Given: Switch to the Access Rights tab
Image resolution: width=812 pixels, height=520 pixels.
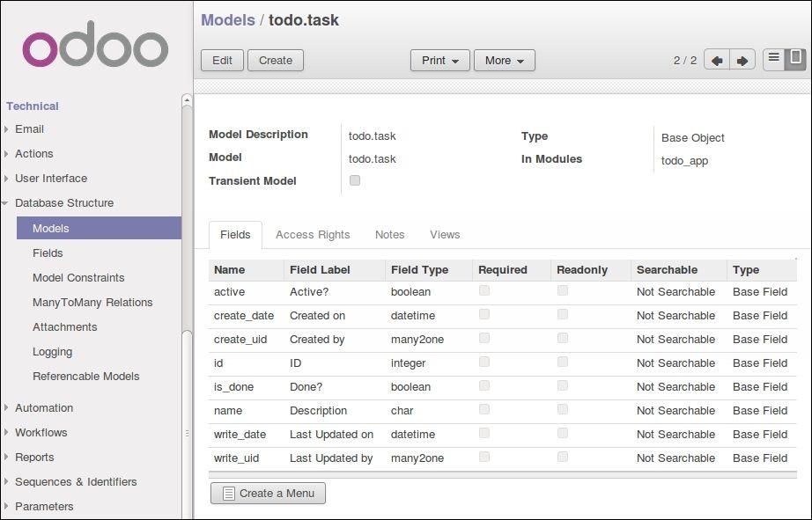Looking at the screenshot, I should [313, 235].
